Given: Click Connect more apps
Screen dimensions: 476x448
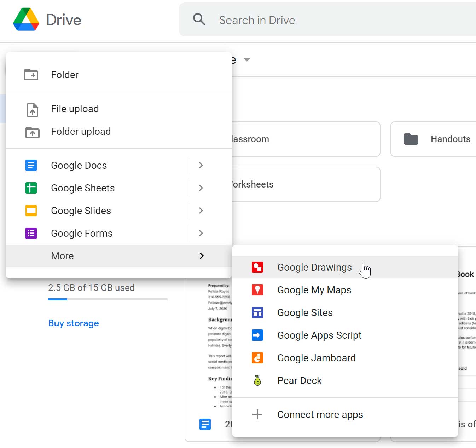Looking at the screenshot, I should click(320, 414).
